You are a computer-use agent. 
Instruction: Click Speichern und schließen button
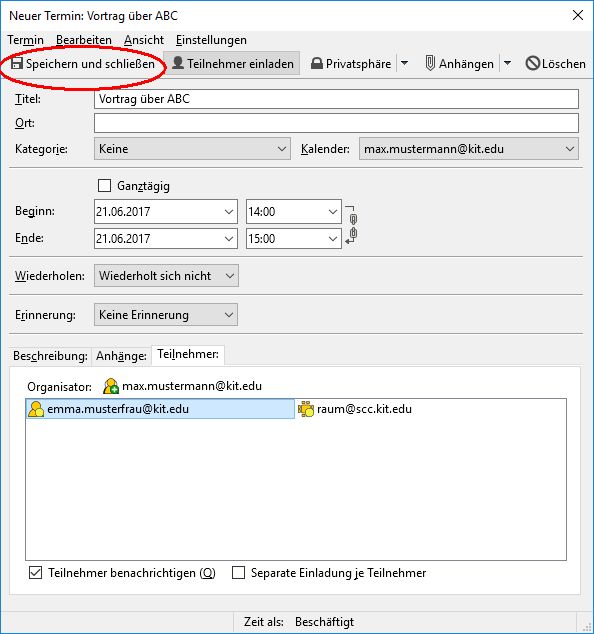pyautogui.click(x=83, y=63)
